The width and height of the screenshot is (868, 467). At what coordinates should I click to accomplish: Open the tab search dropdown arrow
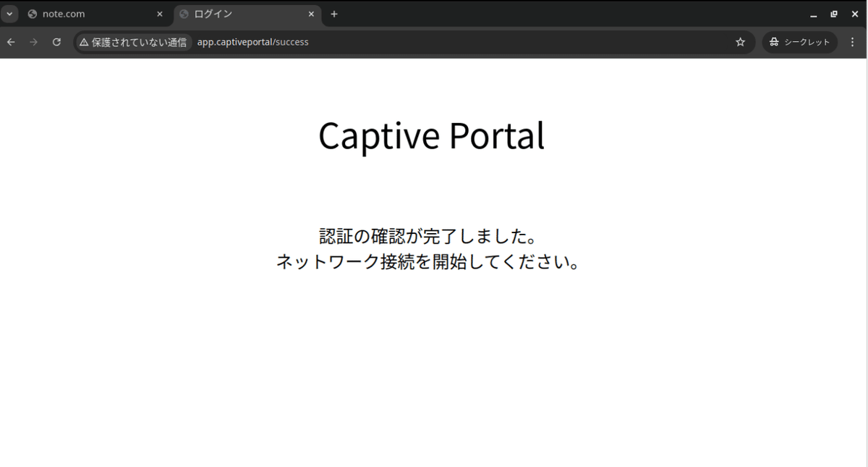click(9, 13)
